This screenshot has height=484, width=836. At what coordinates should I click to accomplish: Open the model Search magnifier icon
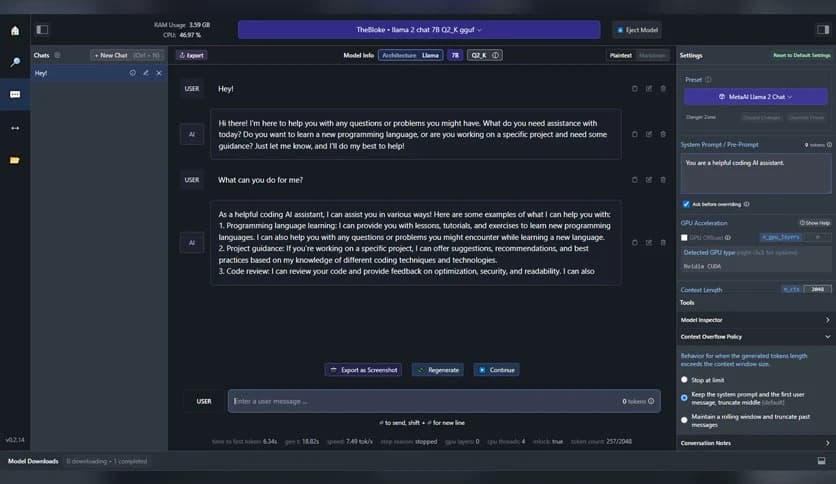click(14, 62)
